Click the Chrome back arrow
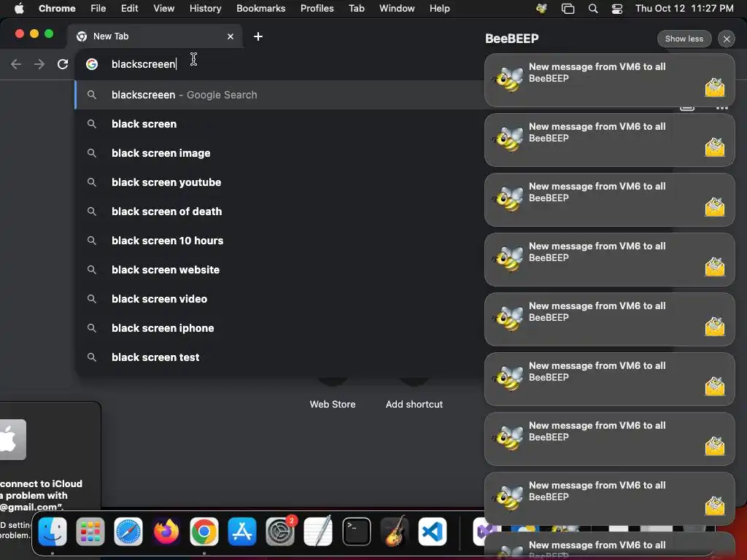 pyautogui.click(x=16, y=64)
